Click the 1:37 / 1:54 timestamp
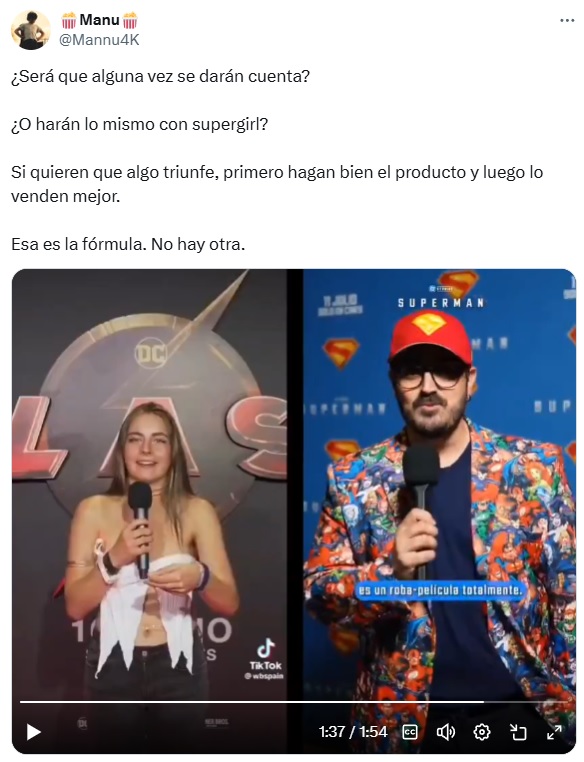 (x=353, y=732)
